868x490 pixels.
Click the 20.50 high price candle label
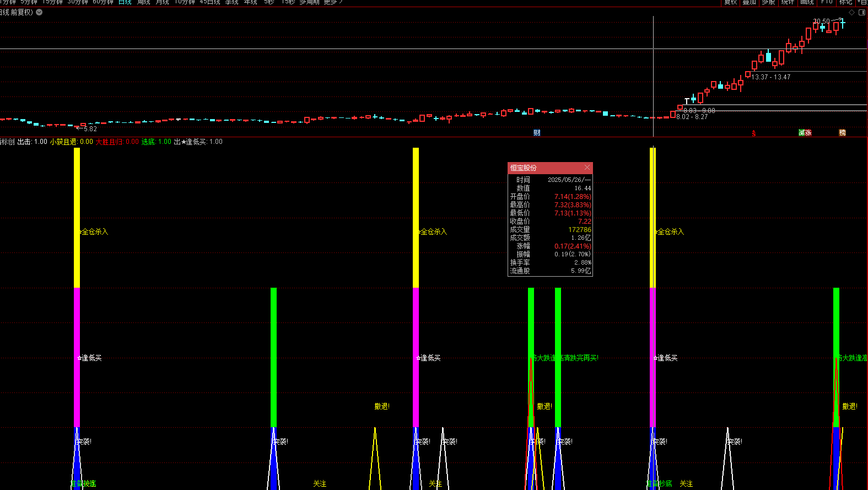[821, 21]
